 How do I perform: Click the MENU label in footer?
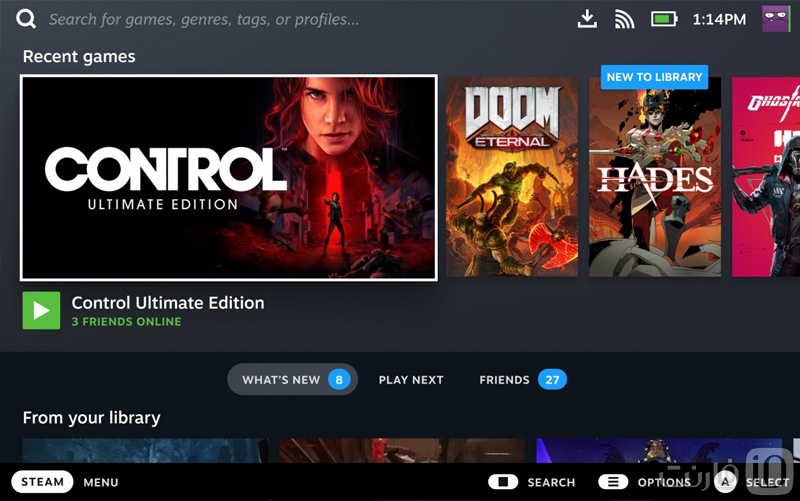point(101,483)
